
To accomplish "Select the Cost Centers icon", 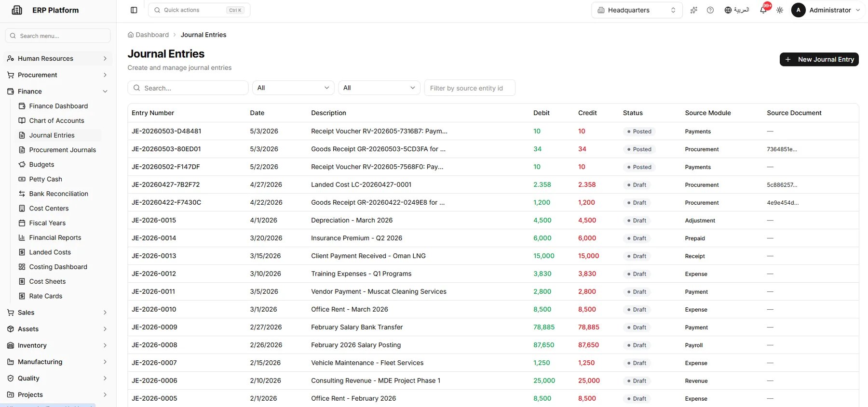I will coord(22,208).
